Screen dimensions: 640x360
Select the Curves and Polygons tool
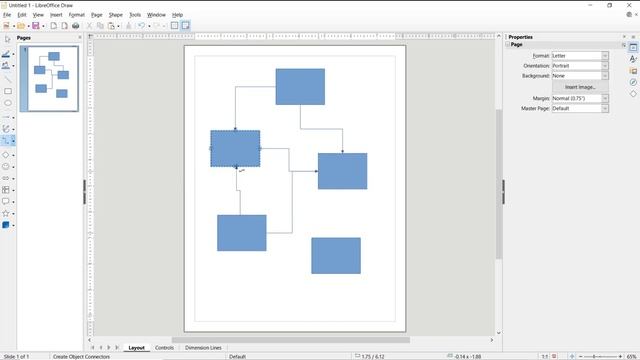6,129
